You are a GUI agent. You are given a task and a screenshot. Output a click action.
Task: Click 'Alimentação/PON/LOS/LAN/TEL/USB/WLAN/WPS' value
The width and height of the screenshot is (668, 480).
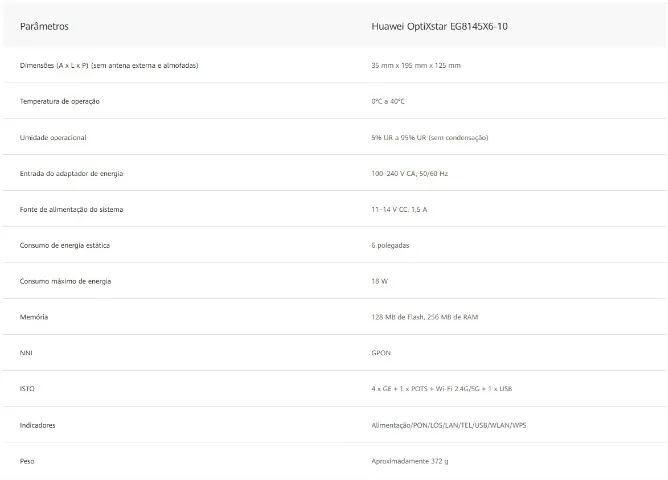(449, 425)
